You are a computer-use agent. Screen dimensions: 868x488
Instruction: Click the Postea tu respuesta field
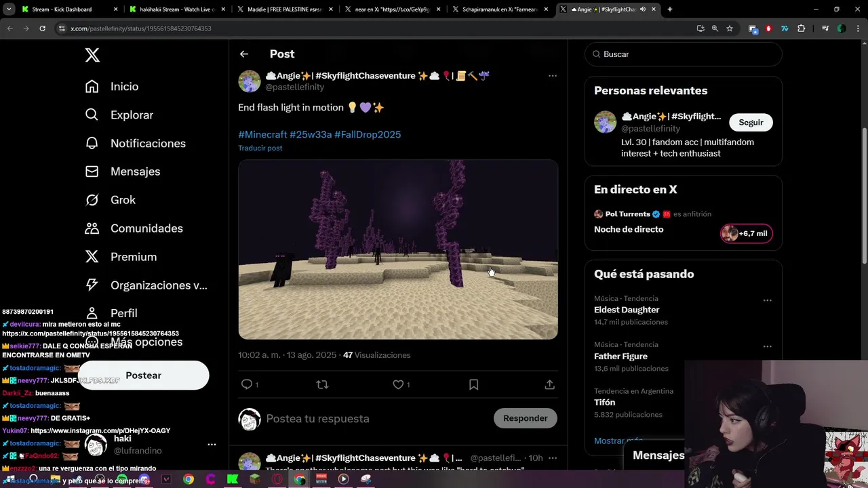(x=317, y=419)
